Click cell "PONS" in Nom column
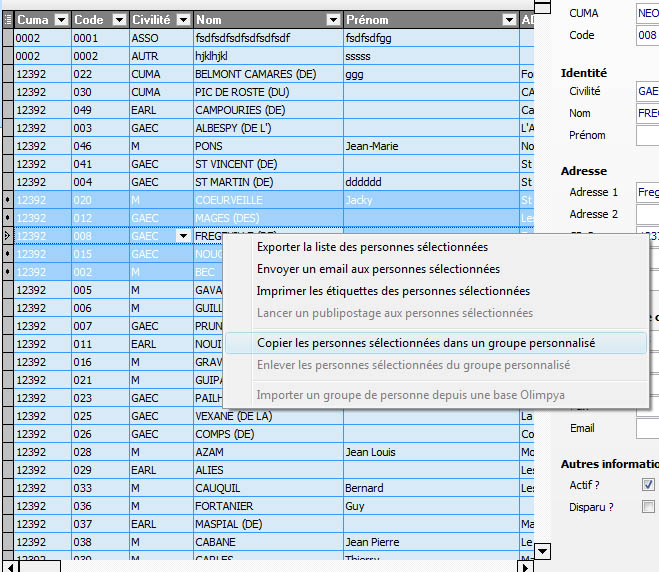 coord(268,146)
